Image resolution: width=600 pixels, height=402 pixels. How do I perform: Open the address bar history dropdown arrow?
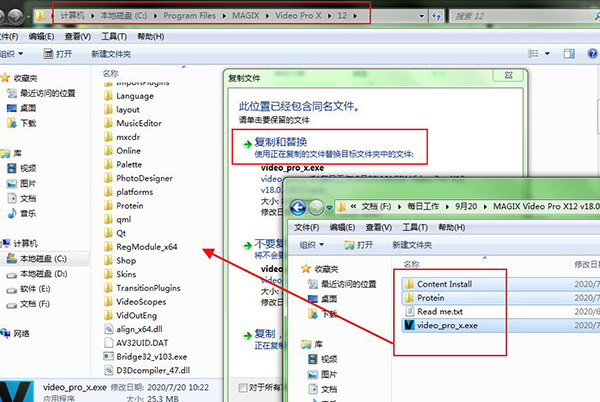pyautogui.click(x=421, y=16)
